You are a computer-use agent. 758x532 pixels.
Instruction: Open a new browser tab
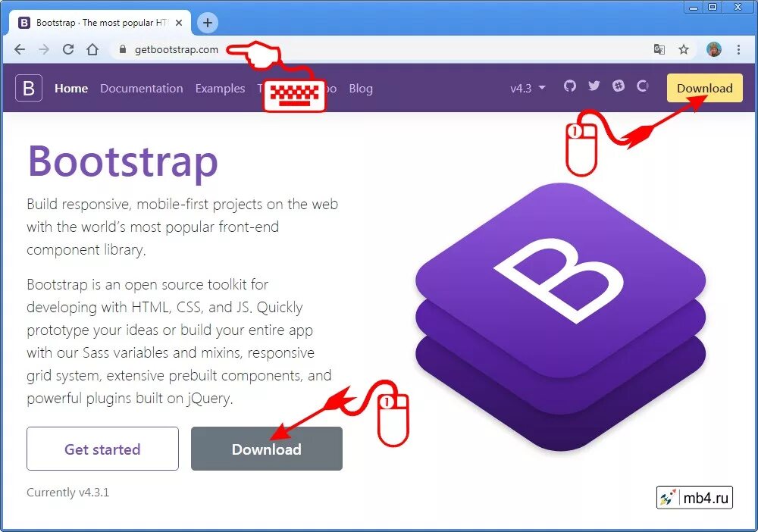208,23
